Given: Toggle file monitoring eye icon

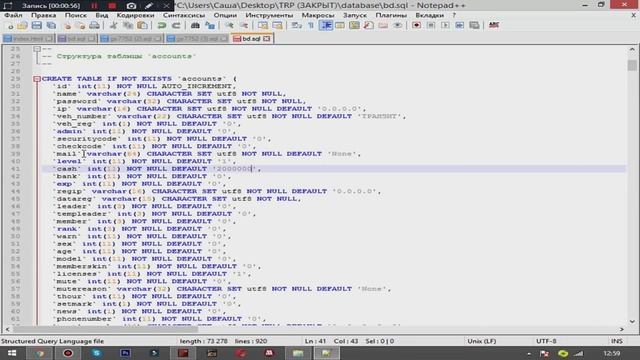Looking at the screenshot, I should 397,26.
